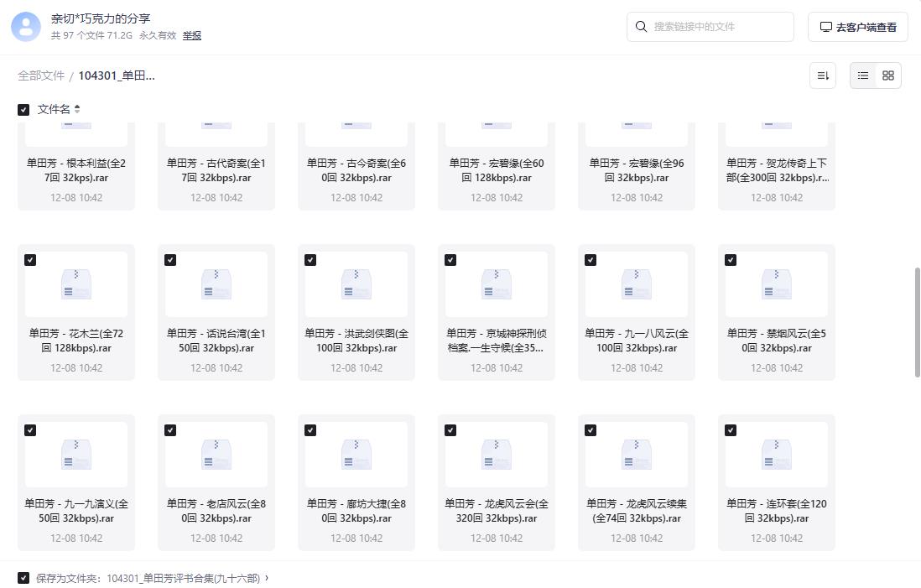Uncheck the 禁烟风云 file checkbox
The height and width of the screenshot is (588, 921).
(731, 260)
